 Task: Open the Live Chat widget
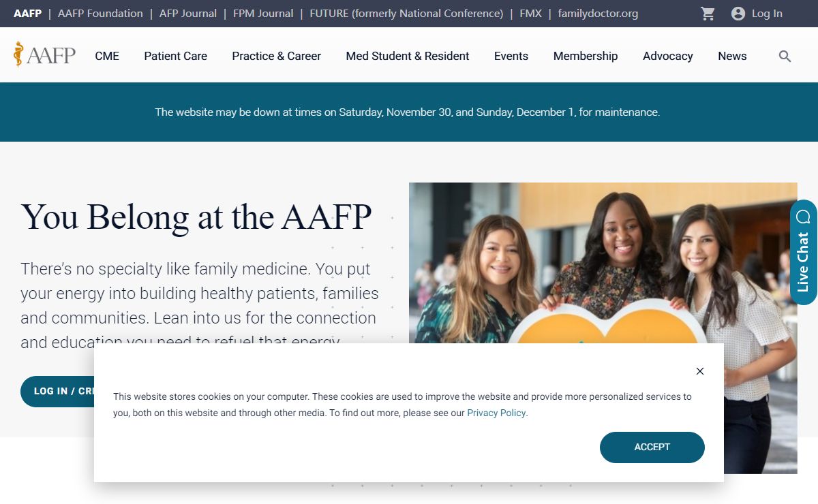tap(803, 252)
